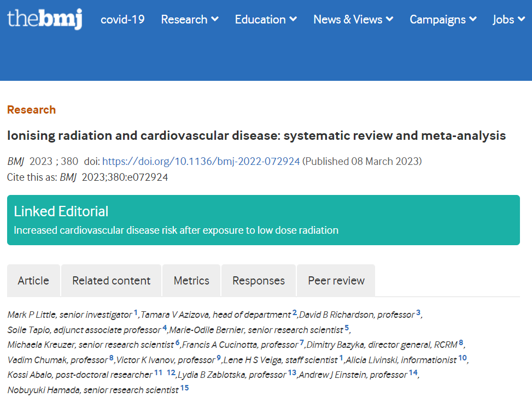Open the Metrics tab
The image size is (532, 397).
point(191,281)
